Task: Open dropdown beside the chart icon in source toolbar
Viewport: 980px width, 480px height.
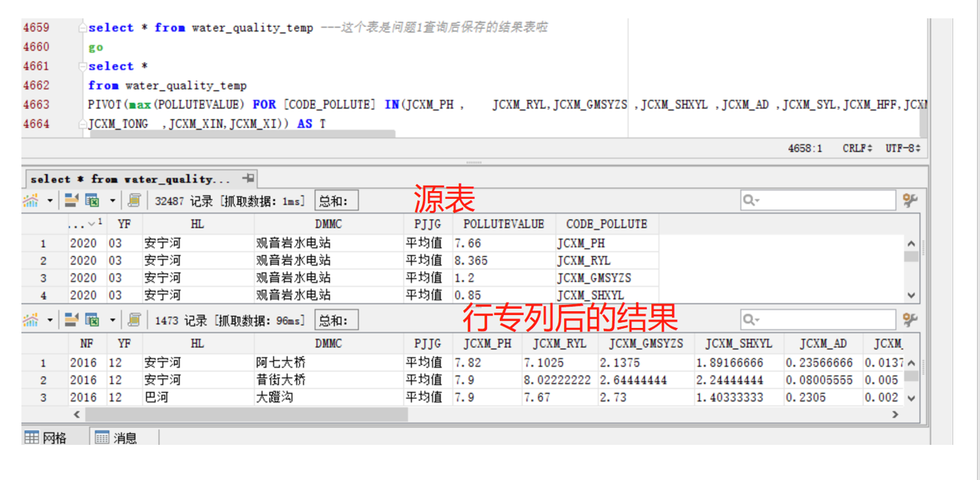Action: (49, 199)
